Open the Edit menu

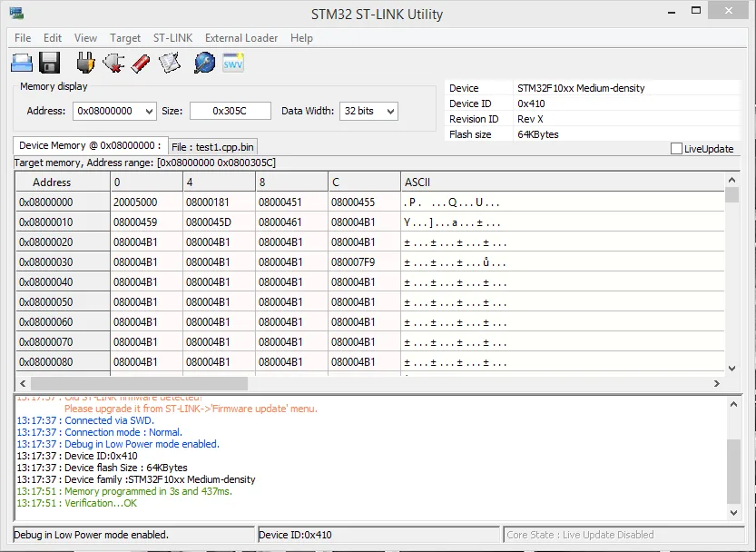[53, 38]
